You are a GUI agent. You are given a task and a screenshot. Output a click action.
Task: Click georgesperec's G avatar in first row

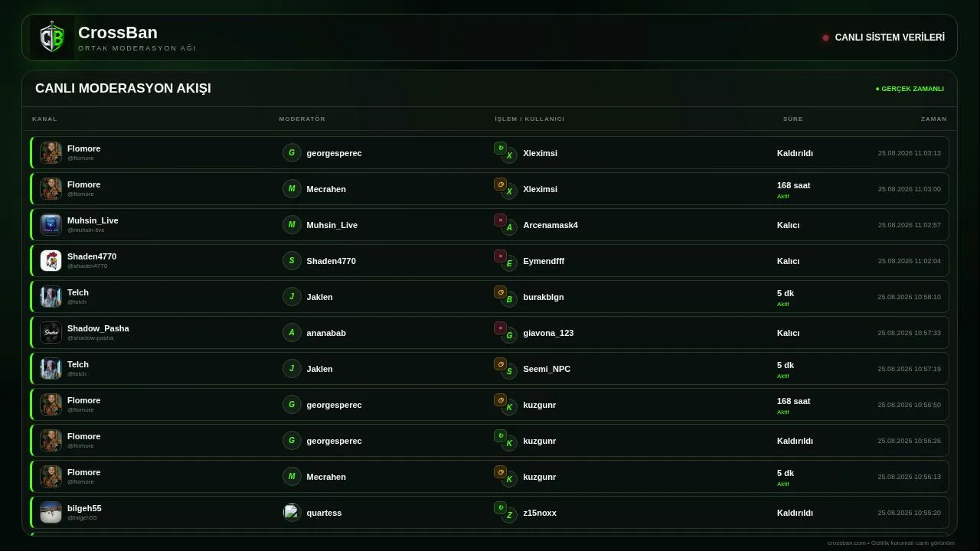292,152
